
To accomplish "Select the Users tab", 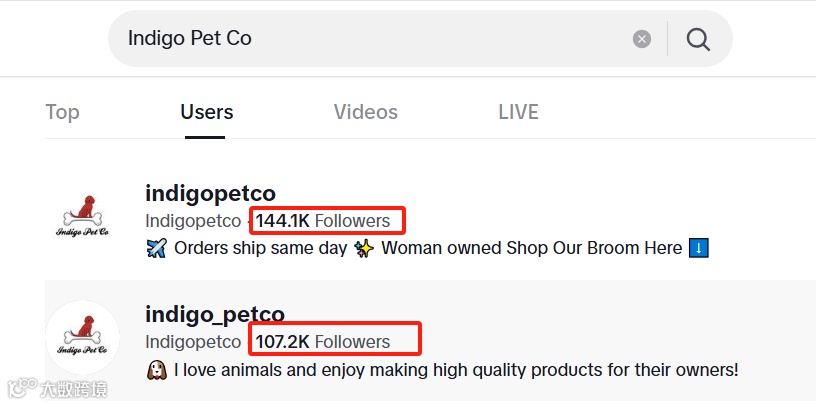I will (x=207, y=112).
